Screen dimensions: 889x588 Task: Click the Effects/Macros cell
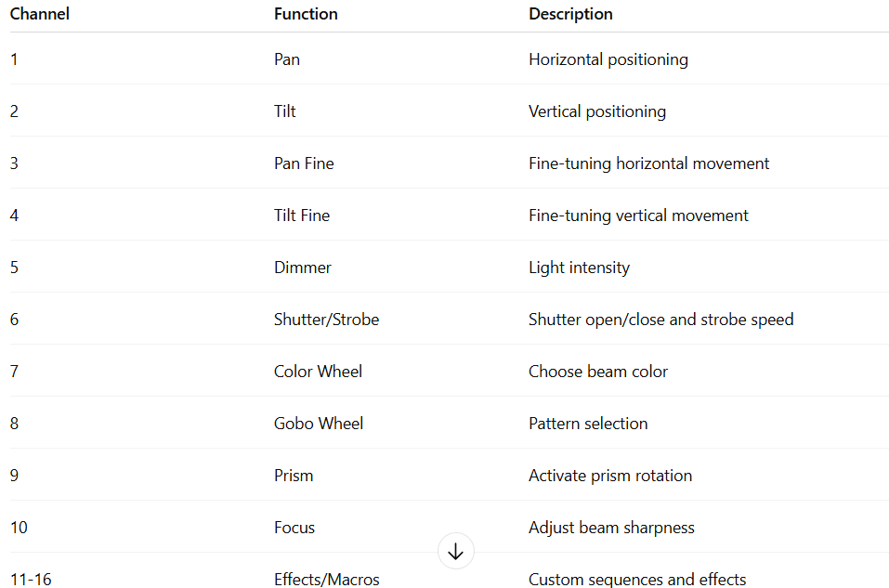point(326,580)
